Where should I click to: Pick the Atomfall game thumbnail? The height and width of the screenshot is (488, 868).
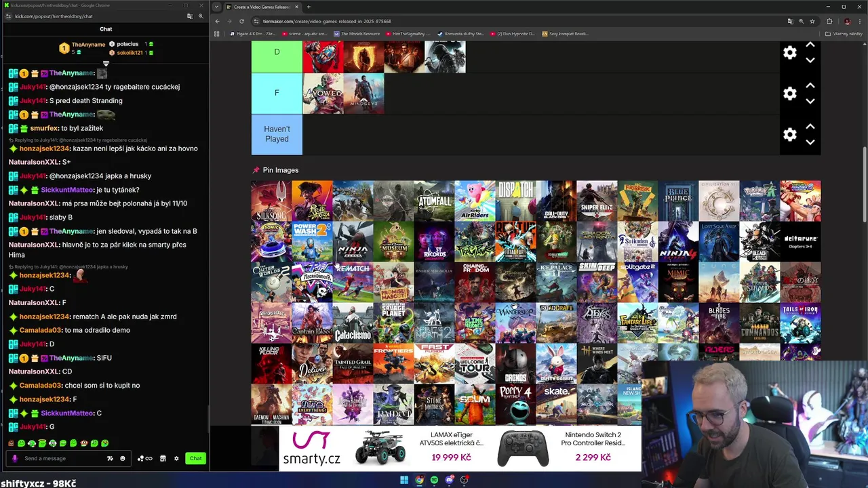pos(434,201)
